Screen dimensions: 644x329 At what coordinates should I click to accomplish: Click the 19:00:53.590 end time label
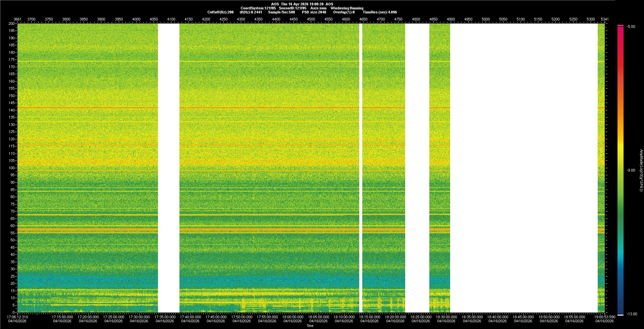tap(605, 317)
